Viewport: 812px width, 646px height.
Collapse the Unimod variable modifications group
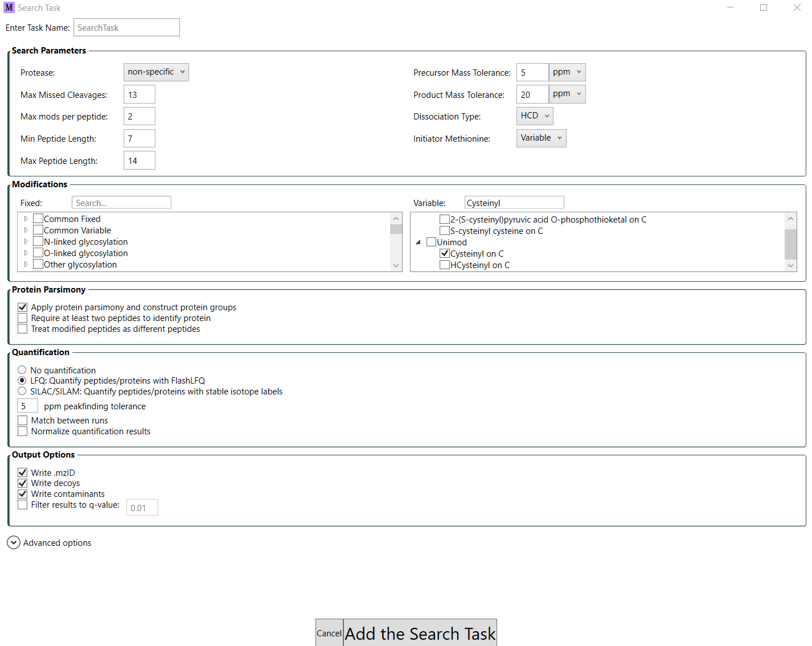418,241
